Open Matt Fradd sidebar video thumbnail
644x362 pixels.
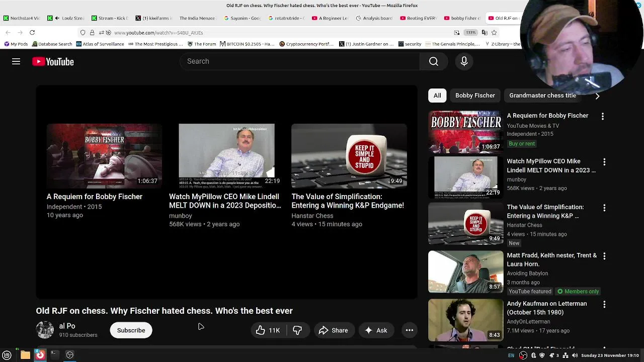coord(465,271)
